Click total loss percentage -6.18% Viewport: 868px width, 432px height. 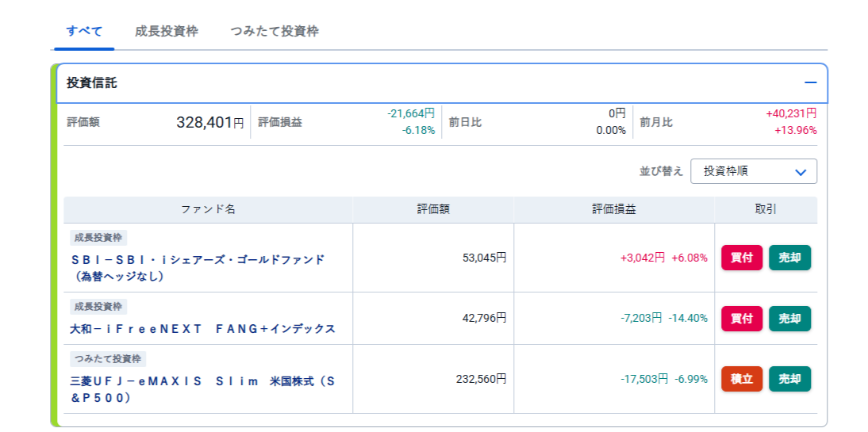(418, 131)
